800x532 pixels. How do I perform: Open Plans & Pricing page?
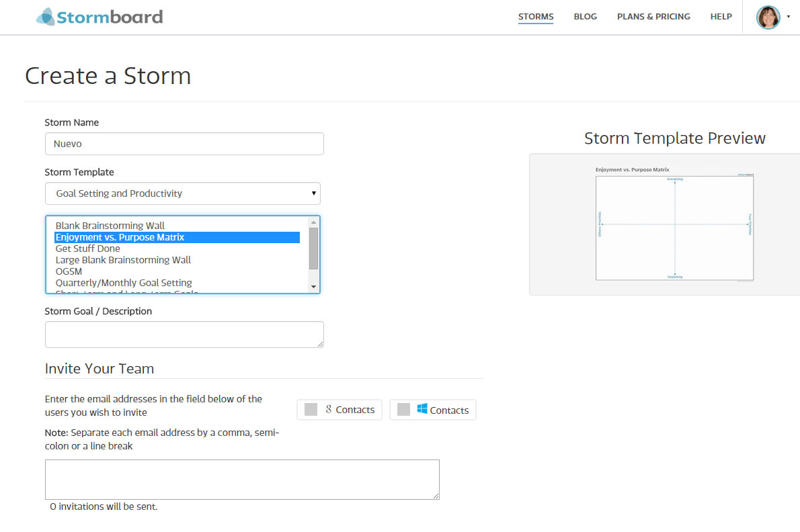653,17
